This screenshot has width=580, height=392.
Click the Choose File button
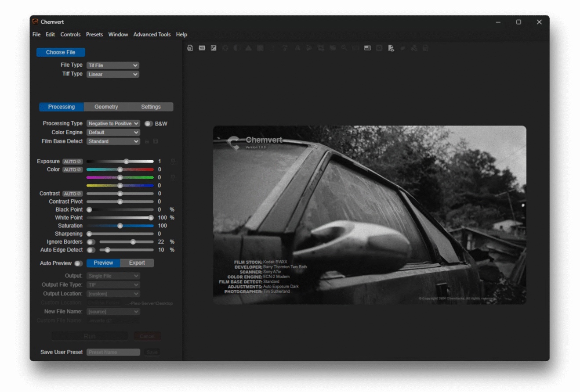tap(61, 52)
